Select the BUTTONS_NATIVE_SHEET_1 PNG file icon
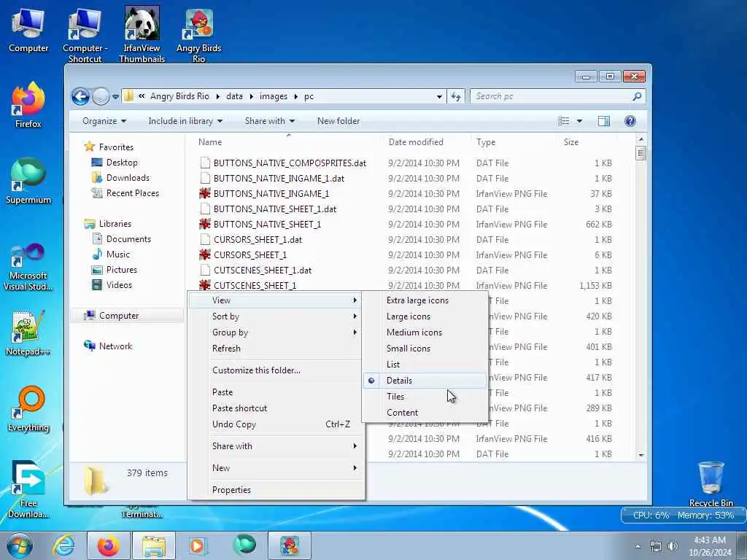747x560 pixels. (205, 224)
